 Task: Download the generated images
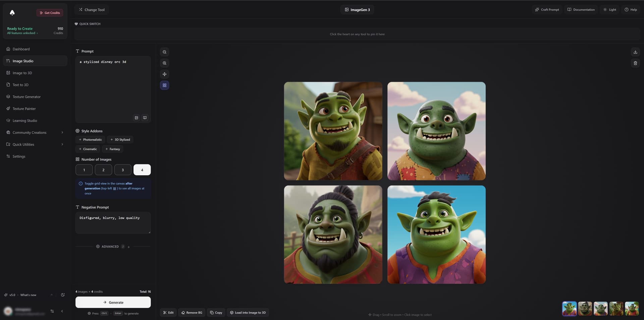click(635, 52)
